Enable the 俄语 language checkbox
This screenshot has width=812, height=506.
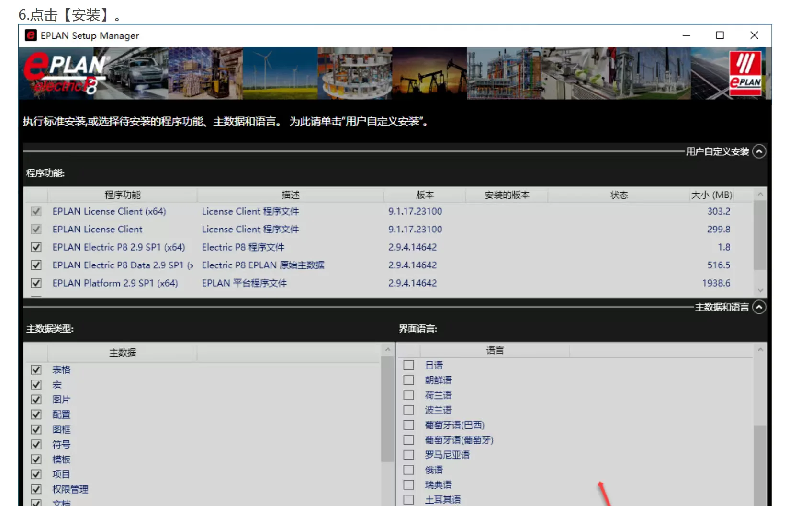coord(408,470)
